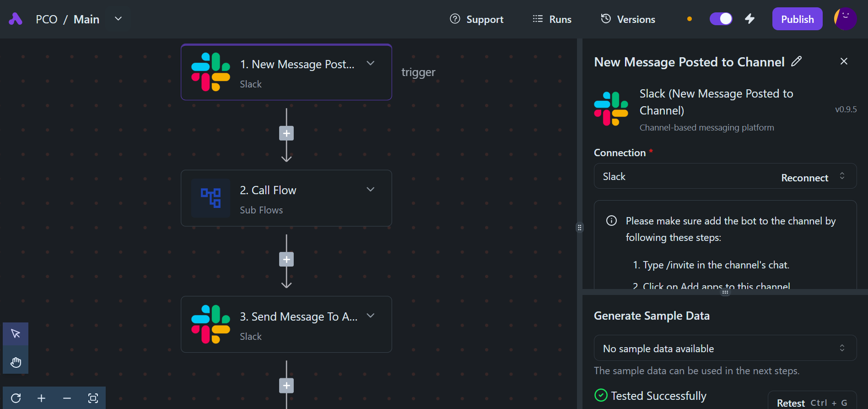Open the flow name dropdown next to Main
Viewport: 868px width, 409px height.
click(x=118, y=19)
